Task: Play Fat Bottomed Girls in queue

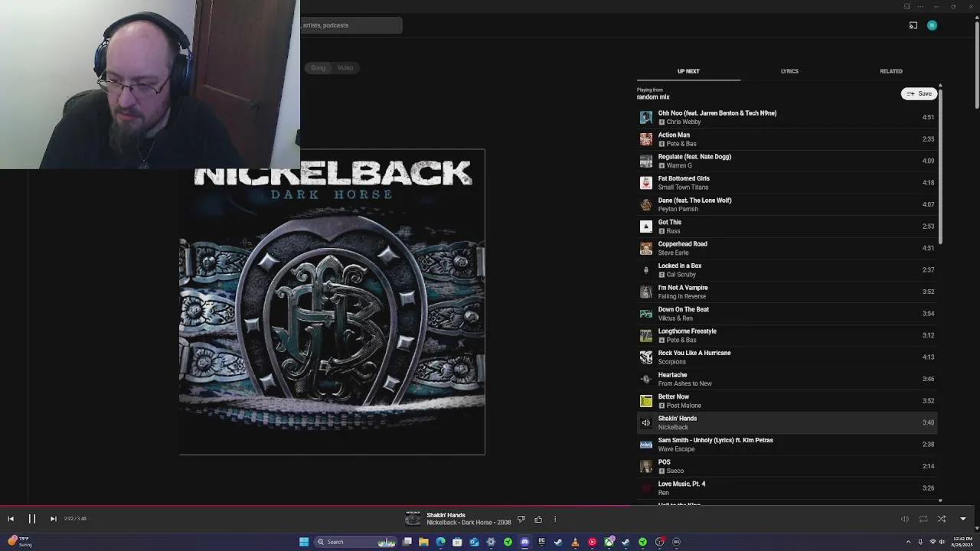Action: pyautogui.click(x=786, y=183)
